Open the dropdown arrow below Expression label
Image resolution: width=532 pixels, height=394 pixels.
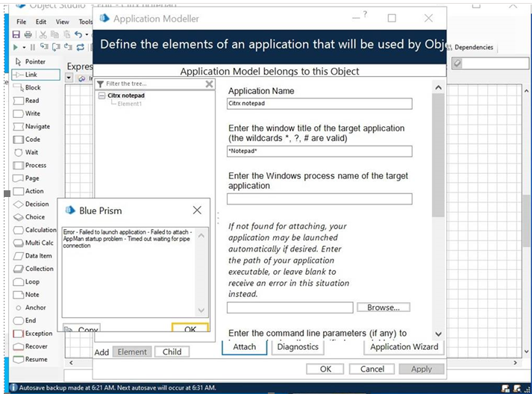[69, 78]
